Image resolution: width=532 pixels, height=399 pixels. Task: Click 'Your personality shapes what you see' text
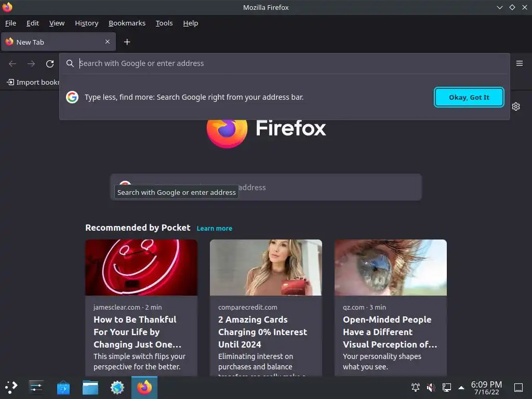pyautogui.click(x=382, y=362)
